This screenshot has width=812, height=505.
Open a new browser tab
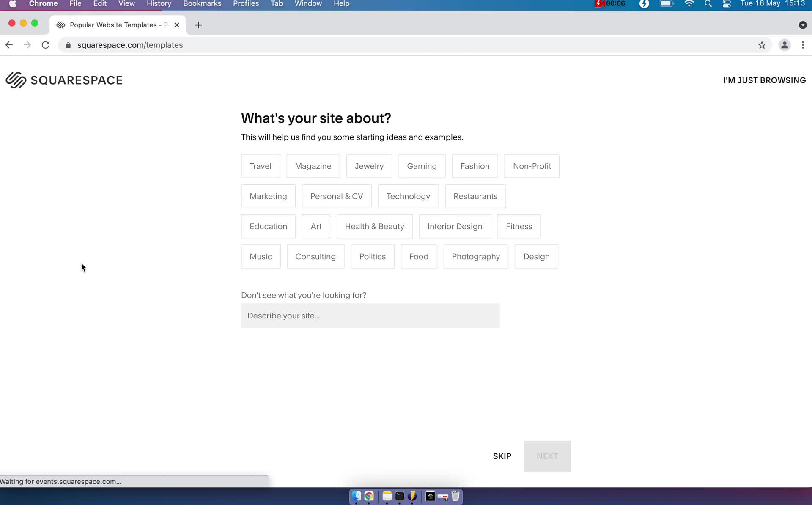pyautogui.click(x=198, y=25)
